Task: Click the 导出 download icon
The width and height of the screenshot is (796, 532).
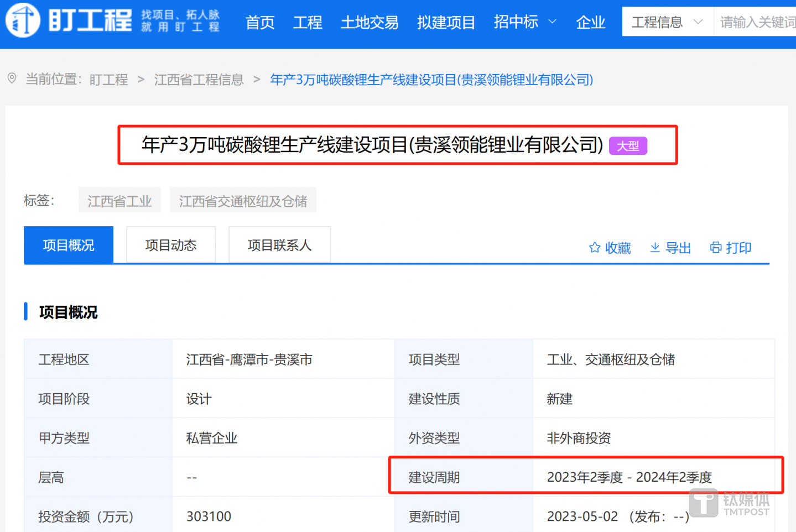Action: (x=655, y=247)
